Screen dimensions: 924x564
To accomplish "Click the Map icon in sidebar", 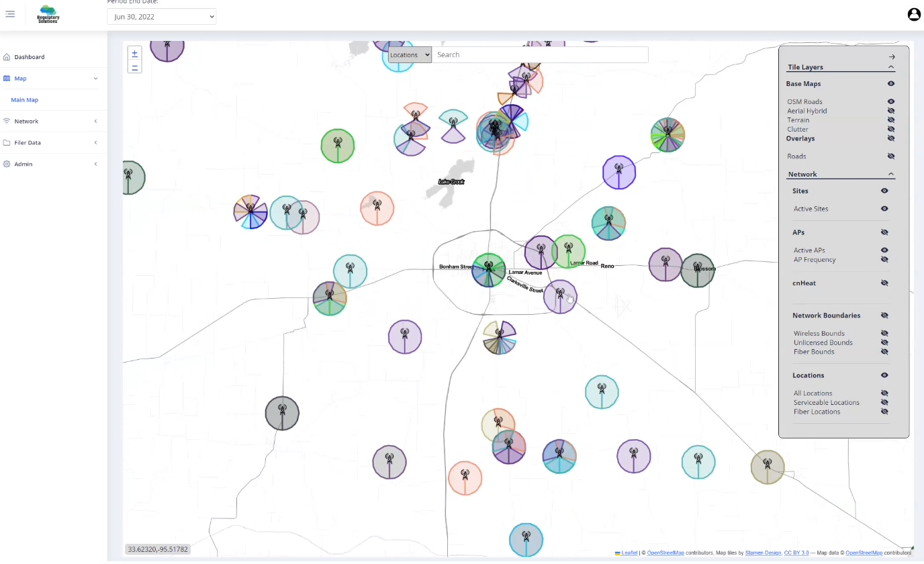I will (x=7, y=79).
